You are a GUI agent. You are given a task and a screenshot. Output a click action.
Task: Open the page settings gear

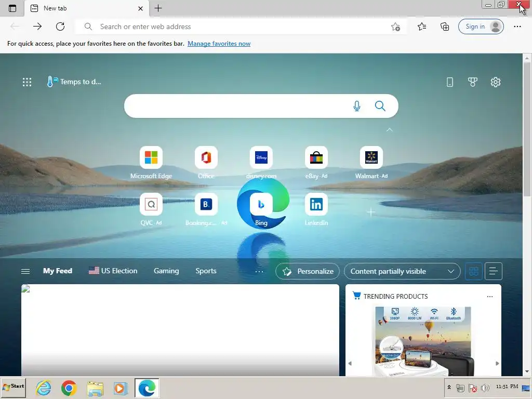(495, 82)
